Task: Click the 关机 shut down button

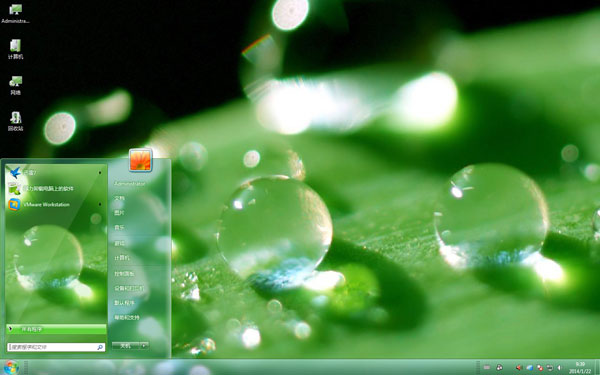Action: [125, 346]
